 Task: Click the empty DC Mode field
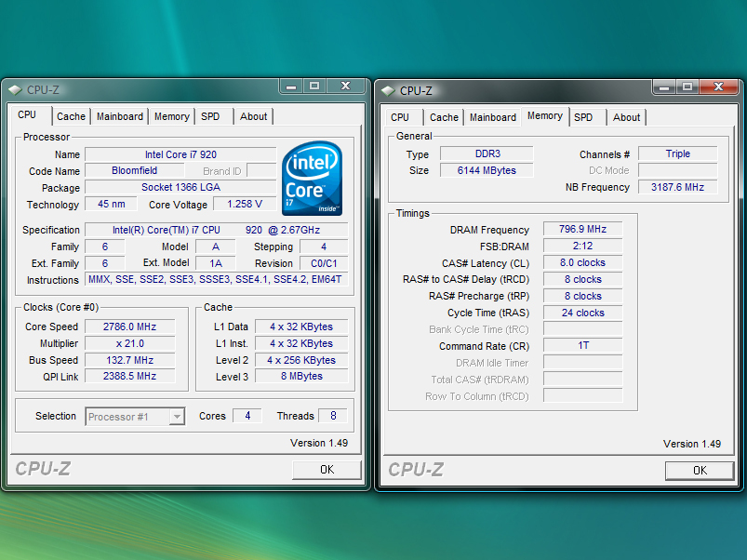coord(678,170)
